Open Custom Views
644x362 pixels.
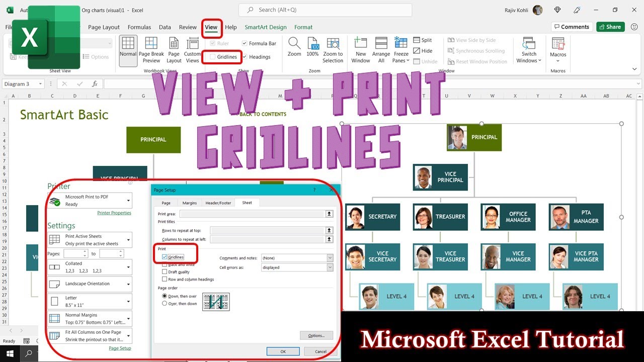192,50
